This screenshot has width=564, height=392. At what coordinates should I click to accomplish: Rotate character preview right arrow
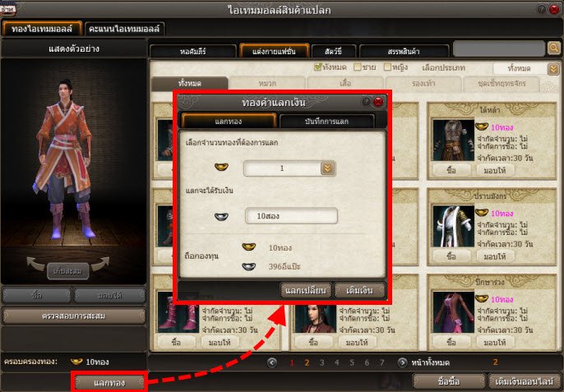(98, 264)
